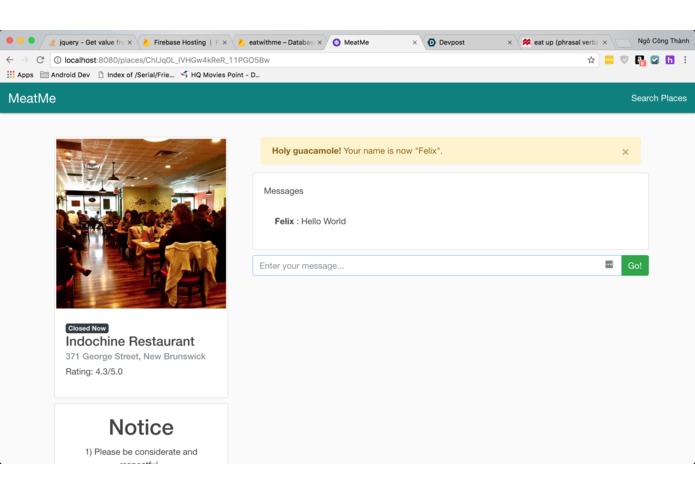695x494 pixels.
Task: Dismiss the Holy guacamole alert
Action: (x=625, y=152)
